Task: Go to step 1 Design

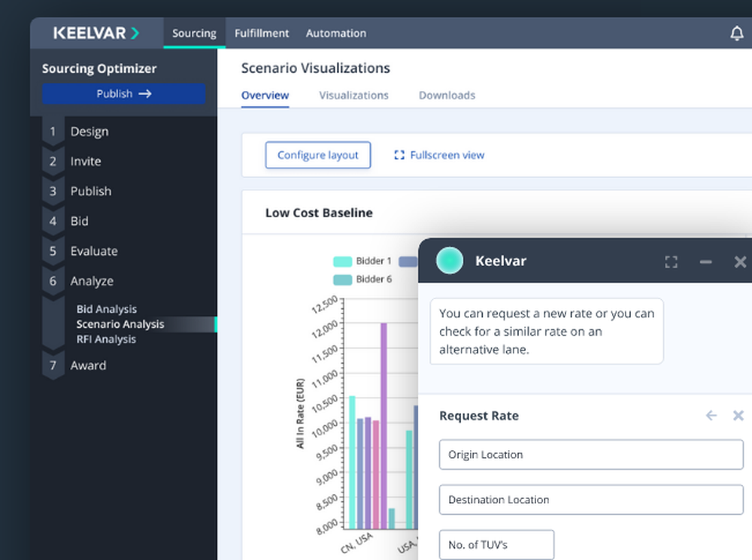Action: click(89, 132)
